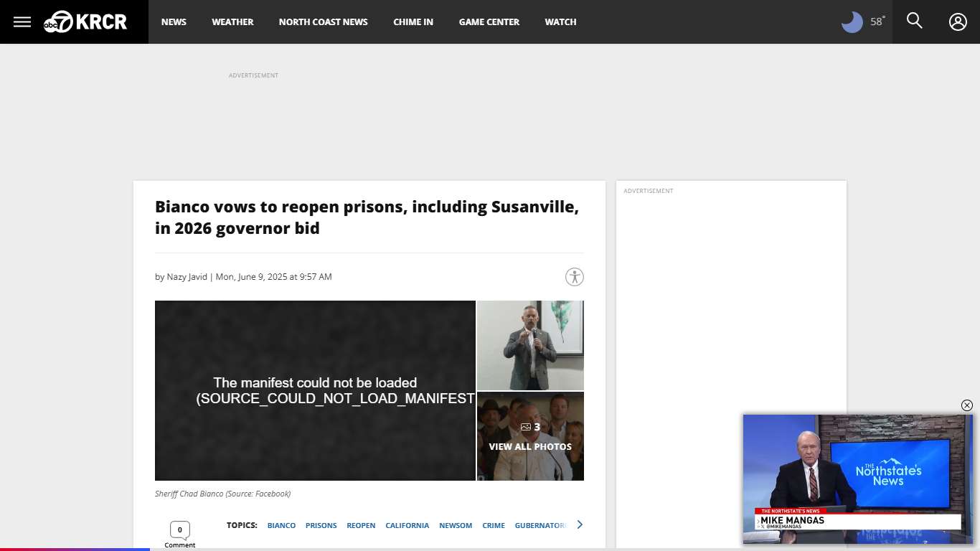Open the comment bubble icon
Screen dimensions: 980x551
coord(179,530)
